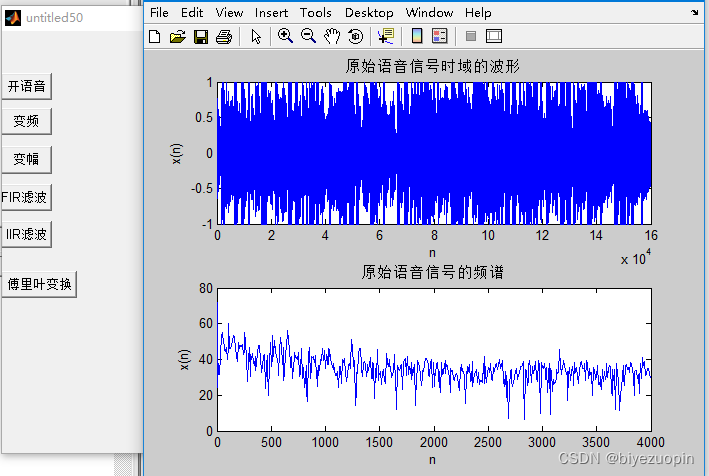Save figure with the floppy disk icon

(x=201, y=37)
